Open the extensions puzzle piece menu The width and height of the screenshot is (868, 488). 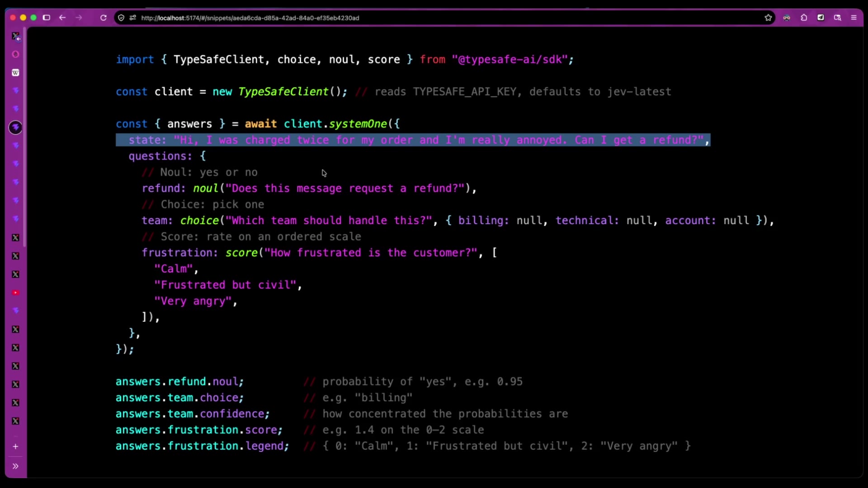pyautogui.click(x=804, y=18)
